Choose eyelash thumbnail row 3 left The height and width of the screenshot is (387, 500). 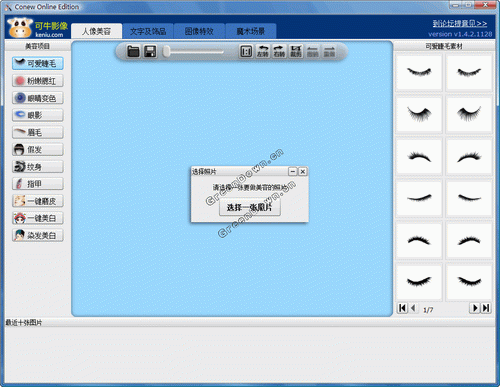[419, 156]
